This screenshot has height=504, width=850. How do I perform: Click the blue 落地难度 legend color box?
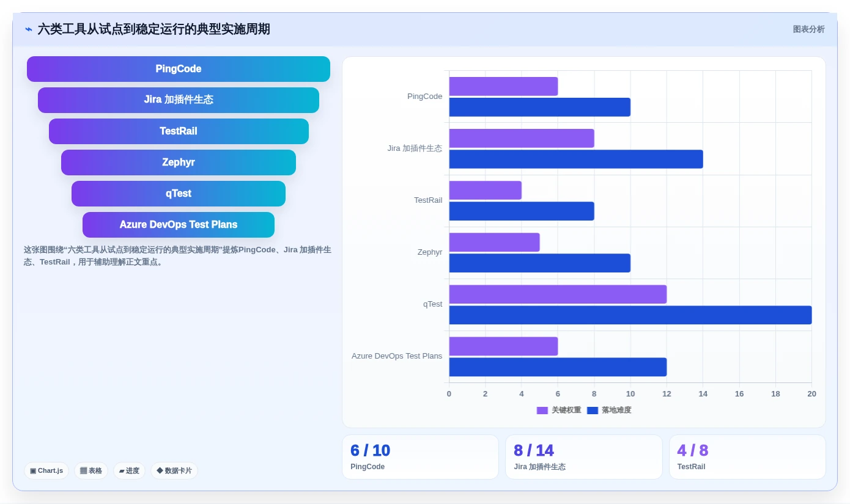[x=593, y=411]
